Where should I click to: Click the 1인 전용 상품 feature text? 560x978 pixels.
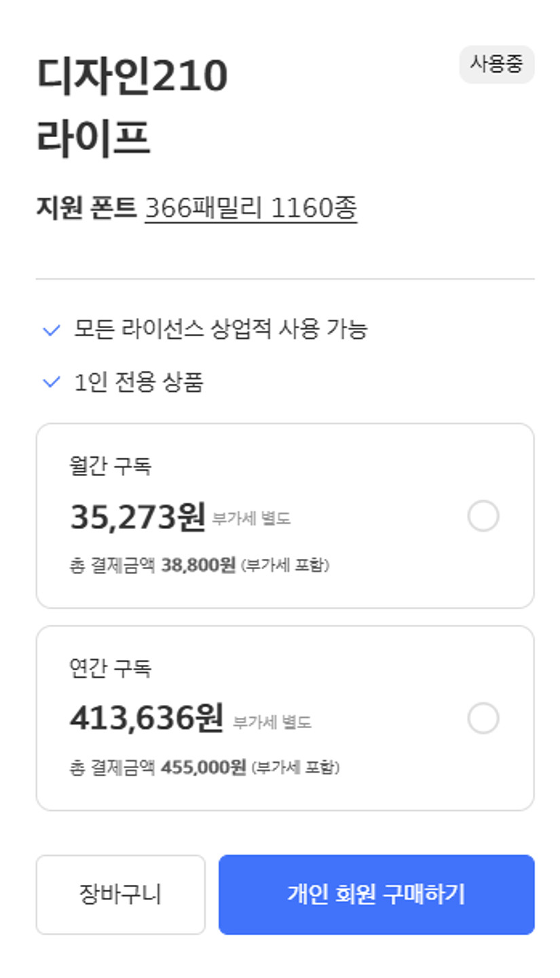click(x=138, y=382)
